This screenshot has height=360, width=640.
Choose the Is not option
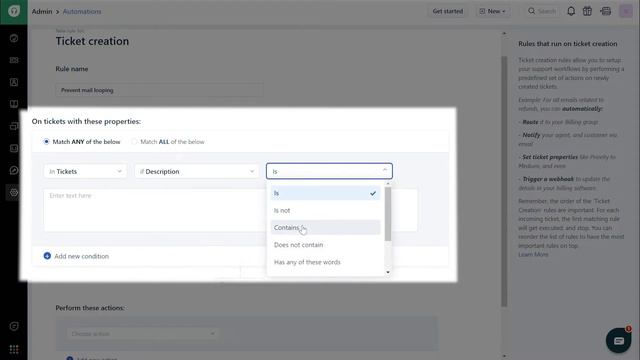(325, 210)
